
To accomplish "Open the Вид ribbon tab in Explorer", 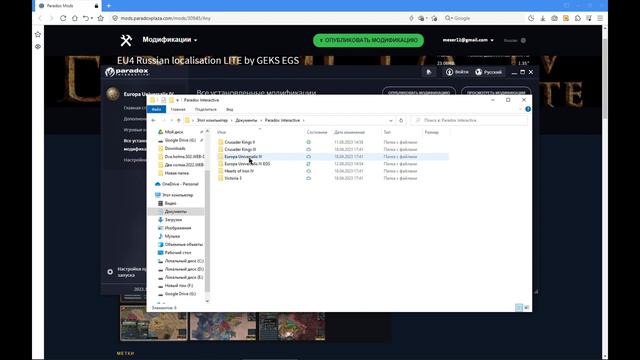I will [x=230, y=109].
